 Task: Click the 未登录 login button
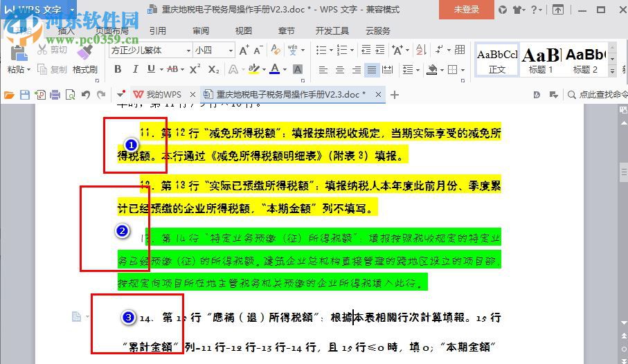pyautogui.click(x=466, y=10)
